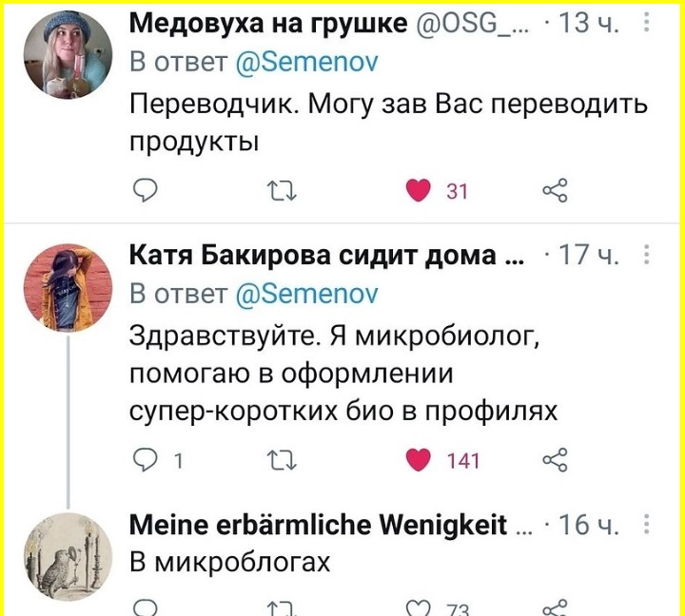Screen dimensions: 685x616
Task: Expand the options menu on the Meine erbärmliche Wenigkeit reply
Action: (647, 524)
